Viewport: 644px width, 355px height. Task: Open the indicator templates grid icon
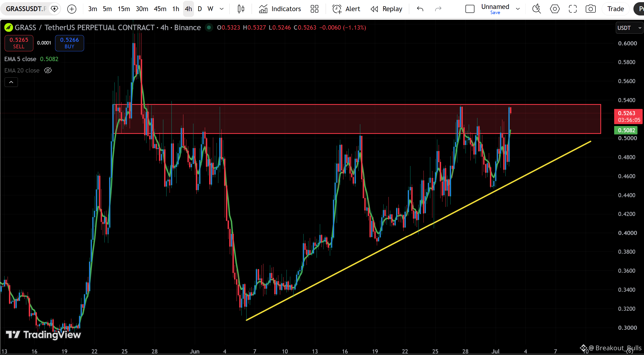point(314,9)
